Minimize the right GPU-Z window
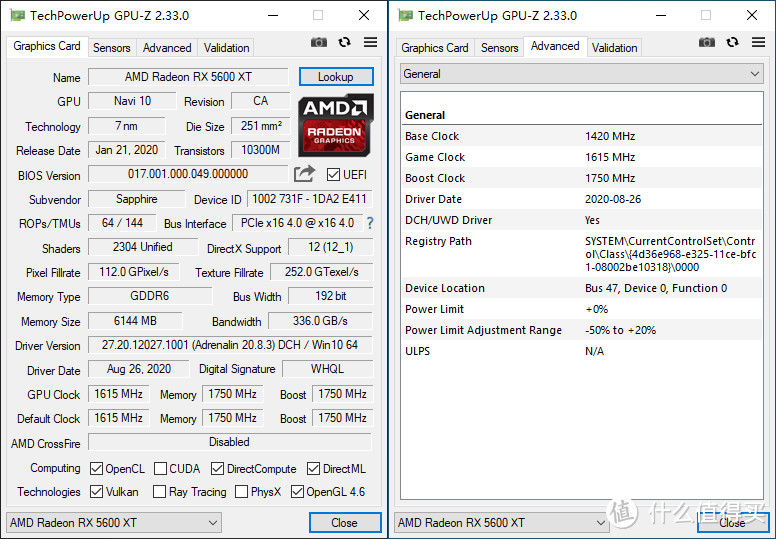Image resolution: width=776 pixels, height=539 pixels. pyautogui.click(x=661, y=15)
